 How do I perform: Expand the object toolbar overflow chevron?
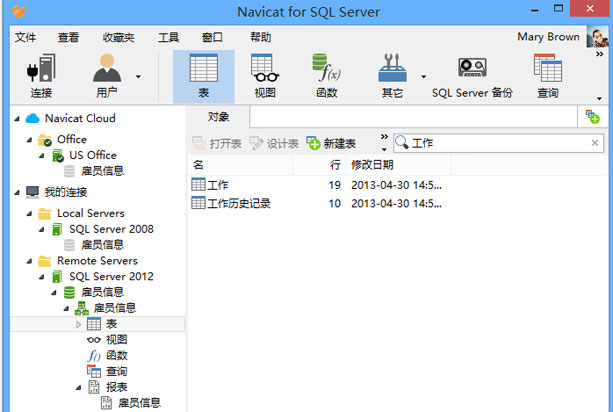tap(384, 136)
